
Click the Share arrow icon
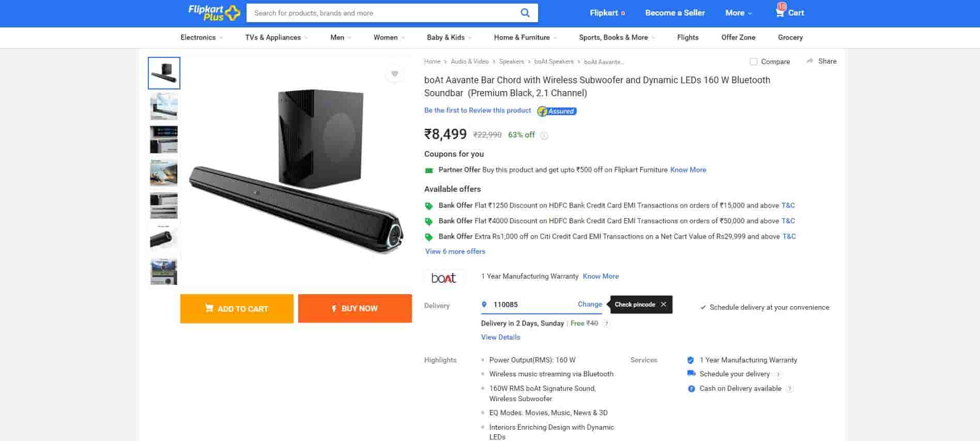(810, 61)
